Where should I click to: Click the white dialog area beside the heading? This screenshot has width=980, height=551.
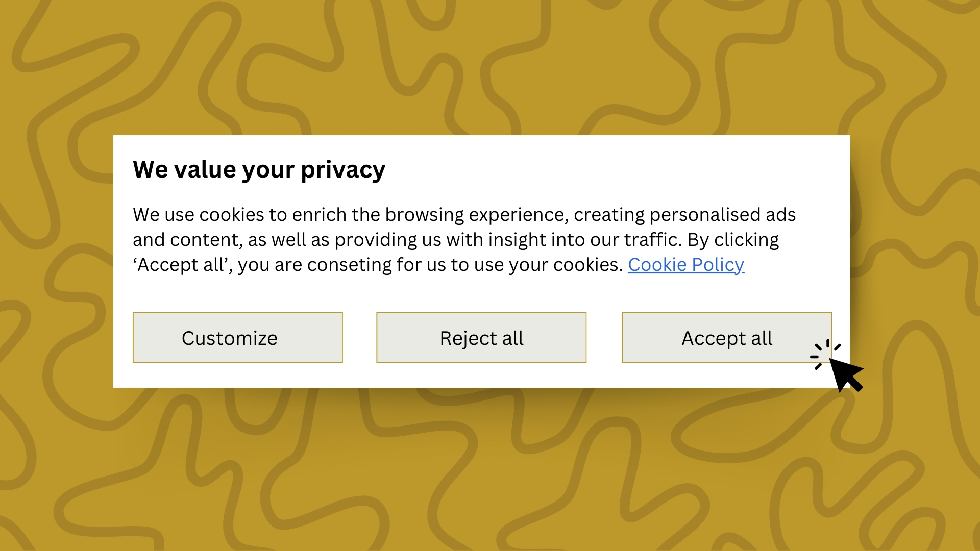tap(612, 169)
